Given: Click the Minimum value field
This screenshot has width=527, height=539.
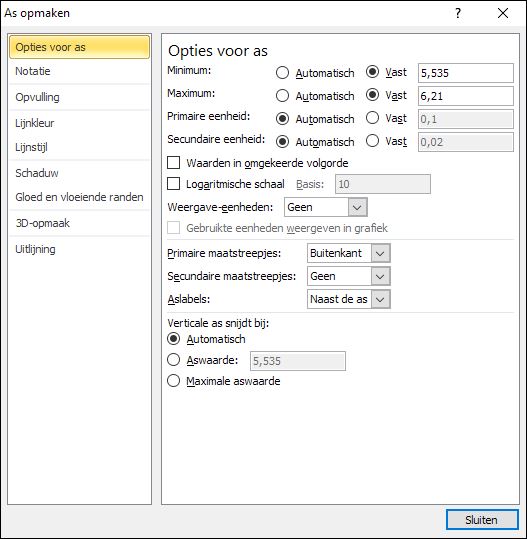Looking at the screenshot, I should tap(466, 73).
